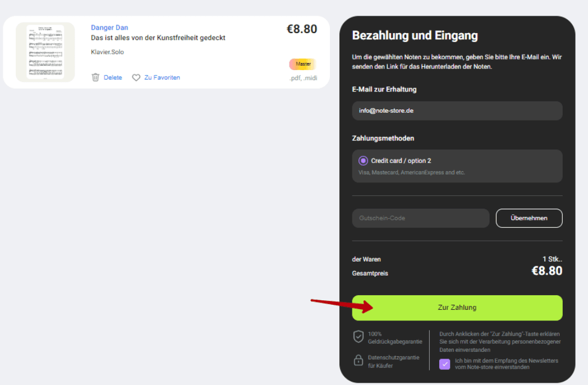Click the Gesamtpreis total of €8.80
588x385 pixels.
tap(546, 271)
